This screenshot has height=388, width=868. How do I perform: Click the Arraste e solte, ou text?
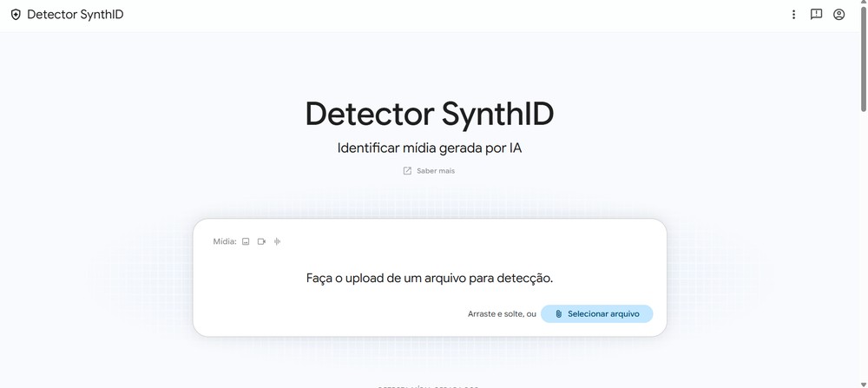tap(502, 314)
